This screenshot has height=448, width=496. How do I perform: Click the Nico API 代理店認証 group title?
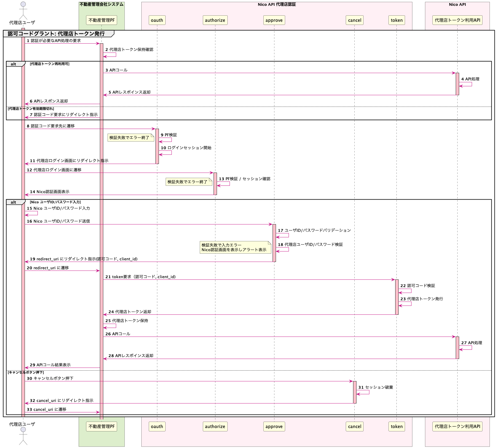[277, 4]
